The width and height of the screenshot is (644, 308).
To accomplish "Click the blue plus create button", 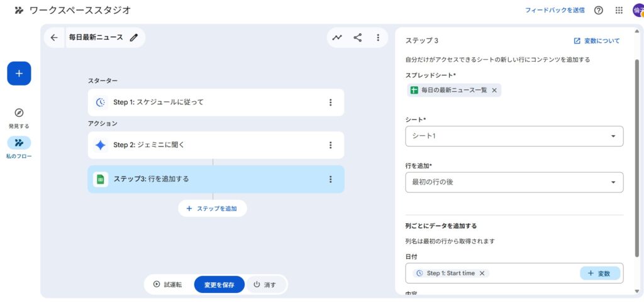I will click(x=19, y=74).
